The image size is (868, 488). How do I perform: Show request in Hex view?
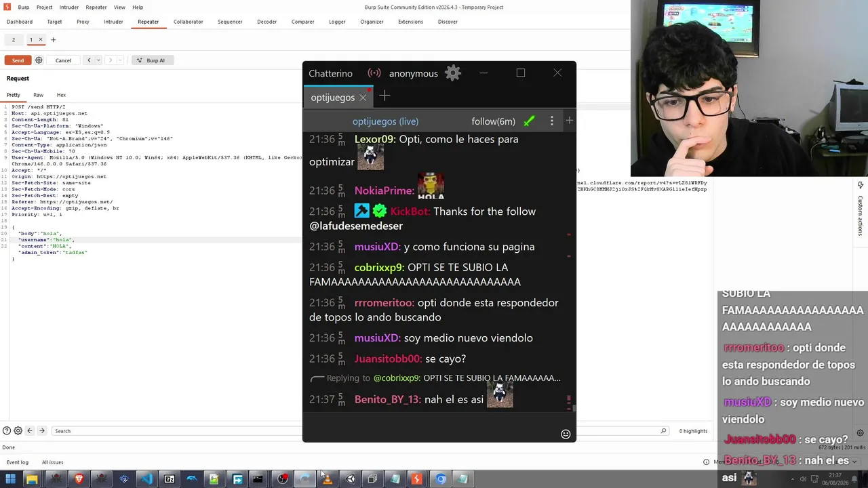pyautogui.click(x=61, y=95)
